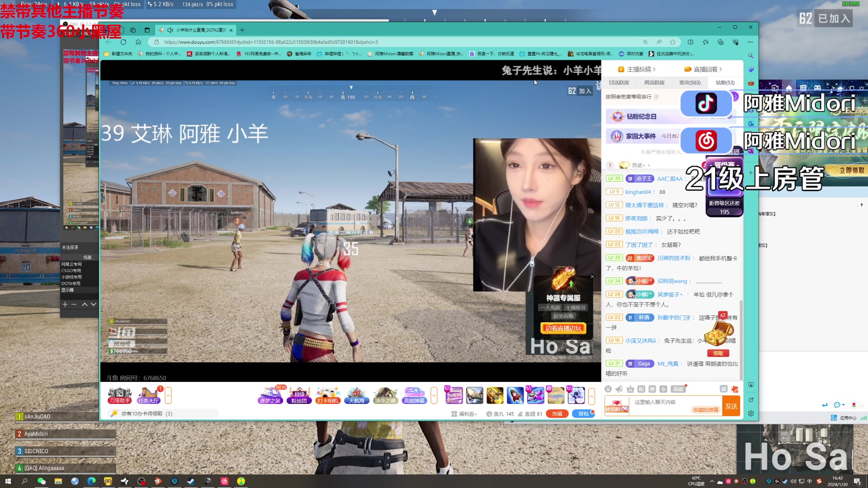Click OBS add scene plus button
Image resolution: width=868 pixels, height=488 pixels.
[65, 304]
